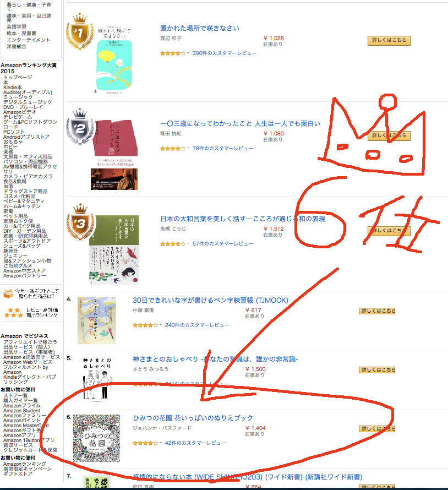Click the gold #1 rank badge
Image resolution: width=448 pixels, height=490 pixels.
point(80,31)
